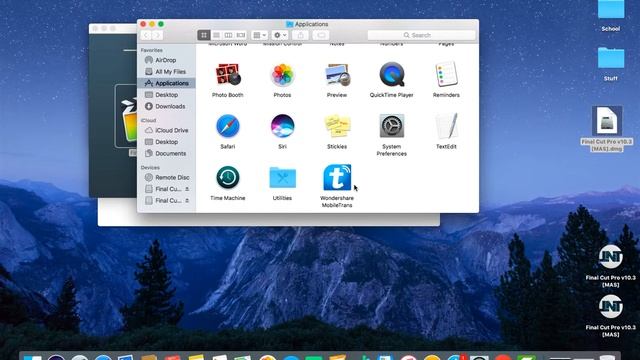Screen dimensions: 640x360
Task: Open the Photos app icon
Action: 282,75
